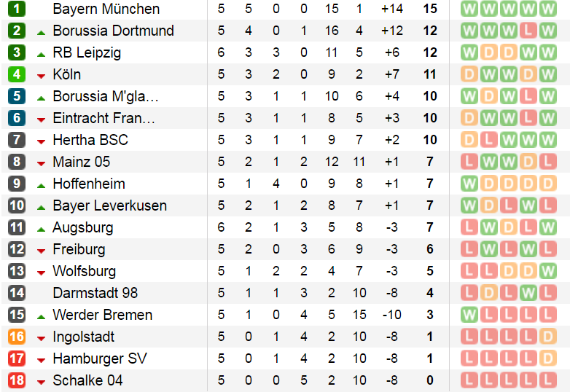
Task: Click the down arrow beside Freiburg
Action: click(41, 250)
